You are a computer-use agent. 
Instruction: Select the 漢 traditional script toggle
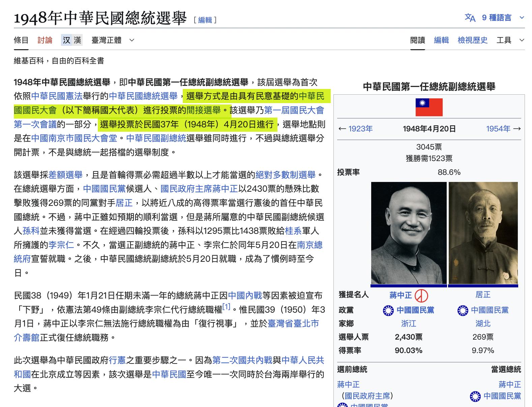click(x=78, y=40)
